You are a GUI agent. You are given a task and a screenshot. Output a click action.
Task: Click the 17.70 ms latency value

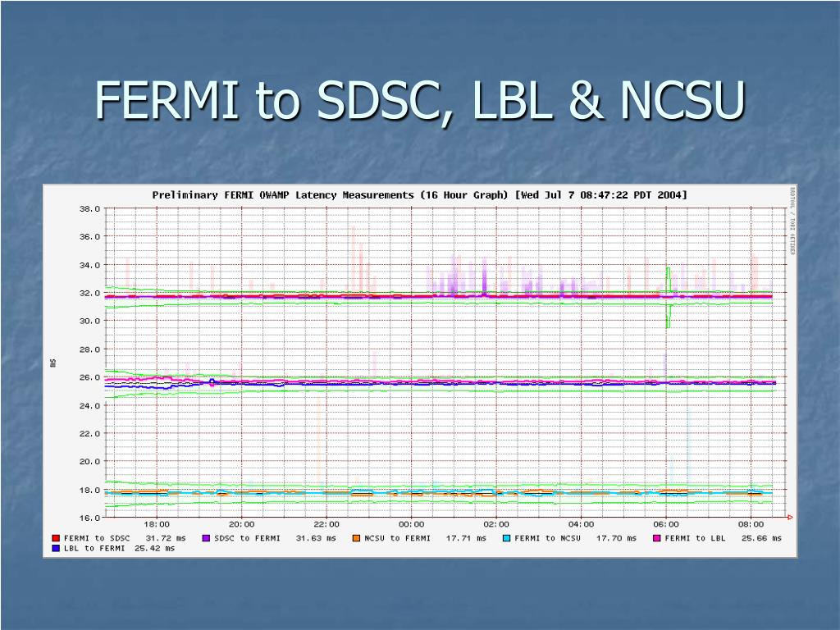coord(617,538)
